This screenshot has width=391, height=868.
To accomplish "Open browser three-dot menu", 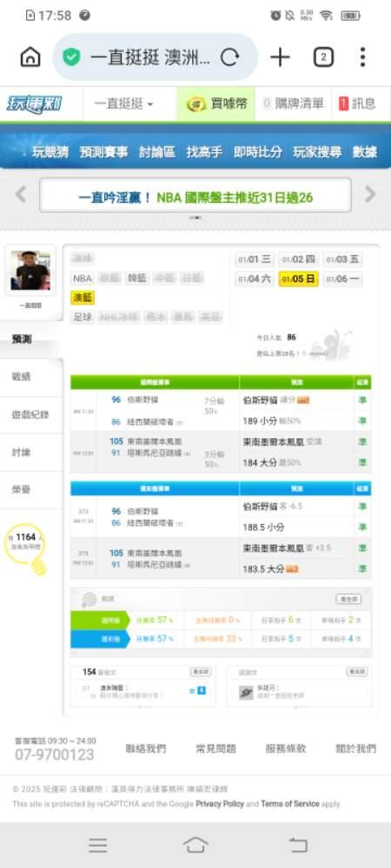I will pos(362,57).
